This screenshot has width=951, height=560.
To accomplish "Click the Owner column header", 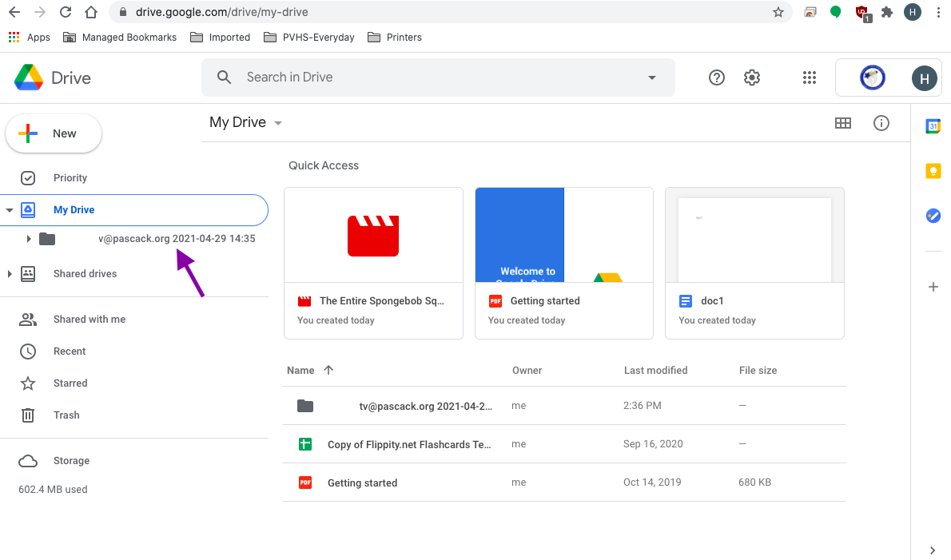I will tap(527, 371).
